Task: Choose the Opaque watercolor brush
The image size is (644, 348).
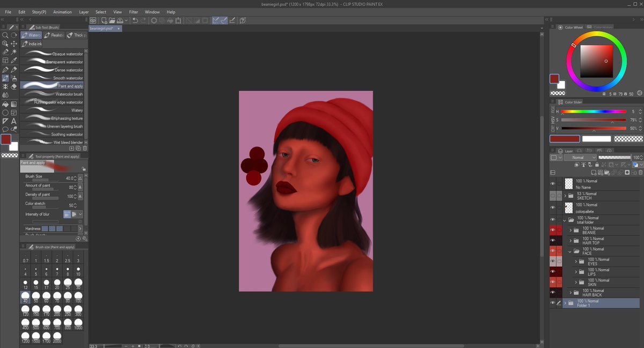Action: click(53, 54)
